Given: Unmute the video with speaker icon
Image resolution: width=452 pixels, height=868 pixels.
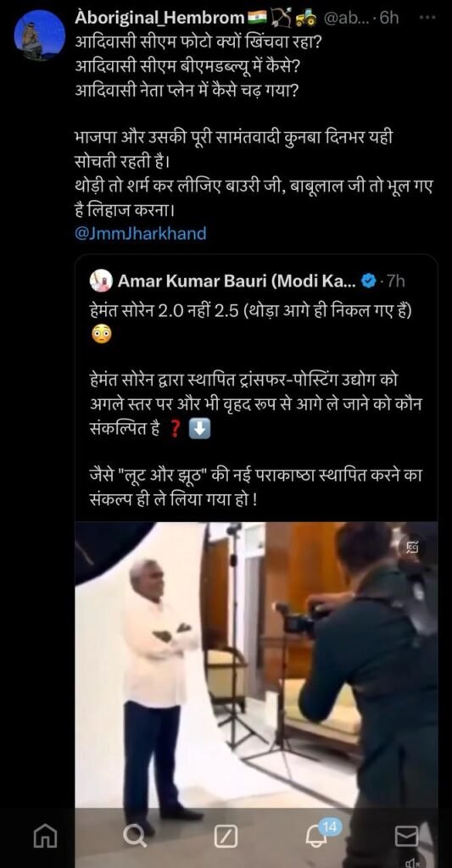Looking at the screenshot, I should coord(412,862).
